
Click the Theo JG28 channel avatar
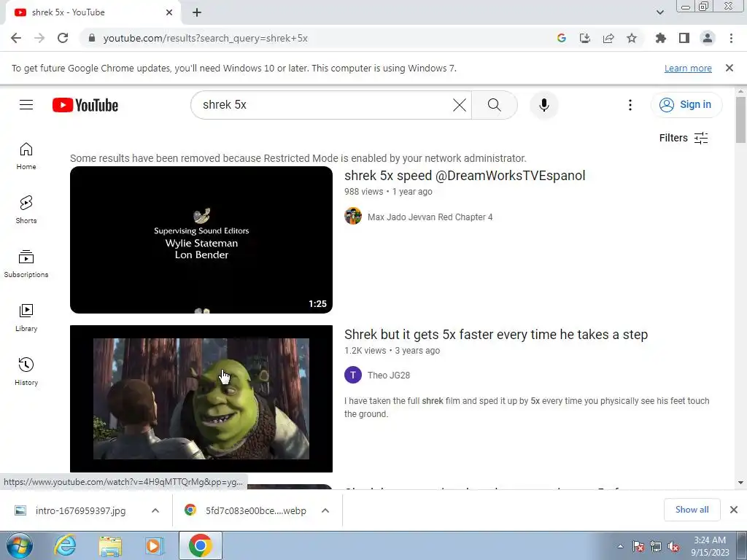tap(353, 375)
